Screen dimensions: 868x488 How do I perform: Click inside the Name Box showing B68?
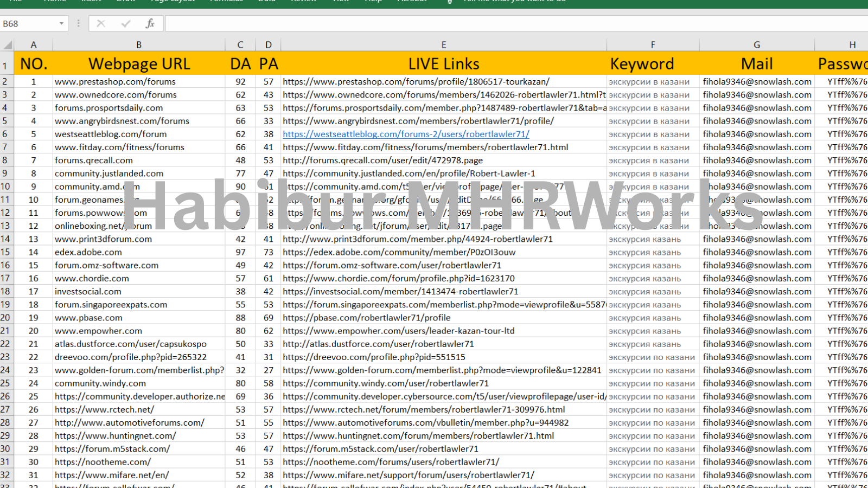pos(27,23)
